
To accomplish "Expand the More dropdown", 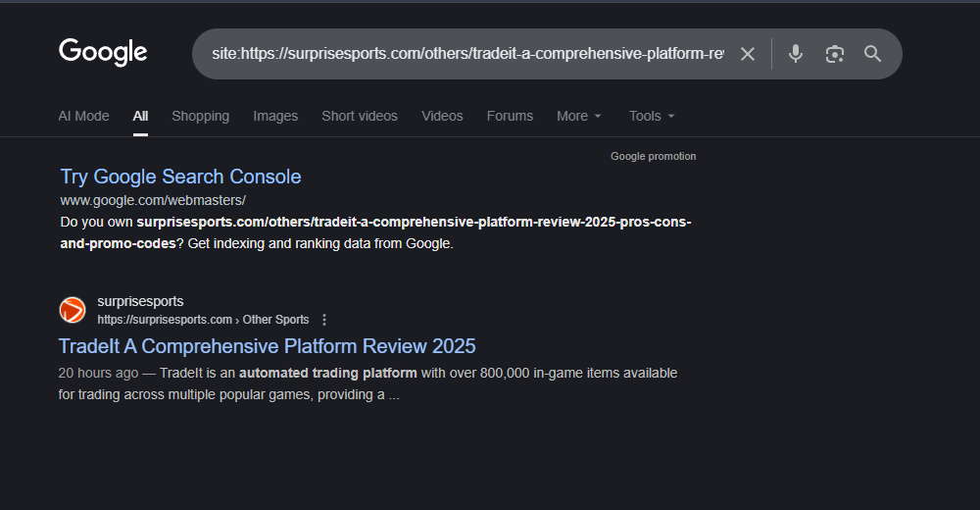I will pyautogui.click(x=578, y=116).
